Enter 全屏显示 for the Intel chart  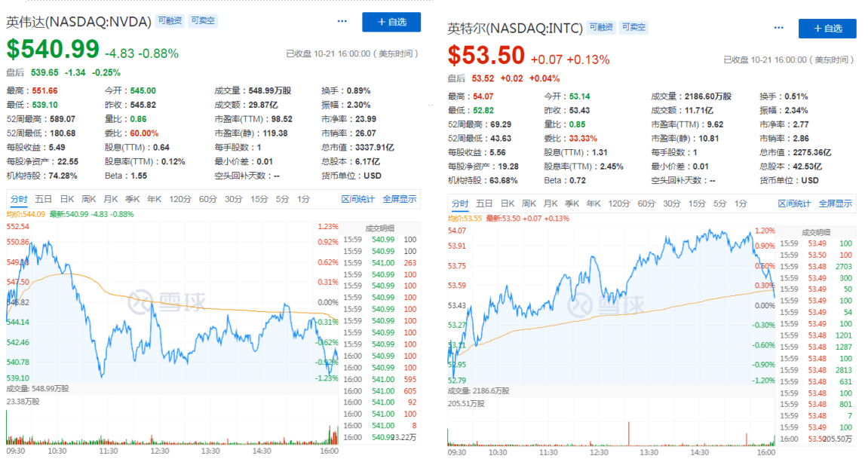click(x=836, y=203)
